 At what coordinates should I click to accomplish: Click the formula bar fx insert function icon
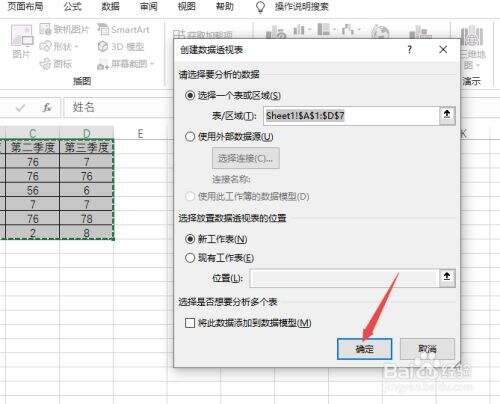pyautogui.click(x=47, y=107)
